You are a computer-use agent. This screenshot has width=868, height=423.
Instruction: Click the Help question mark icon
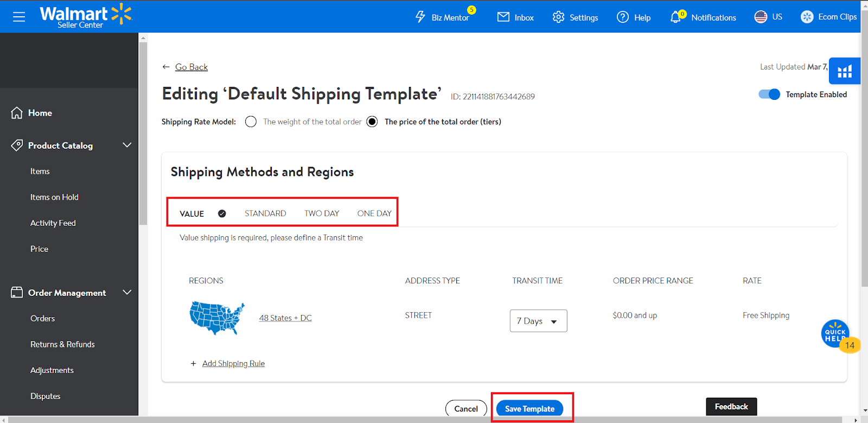point(623,17)
